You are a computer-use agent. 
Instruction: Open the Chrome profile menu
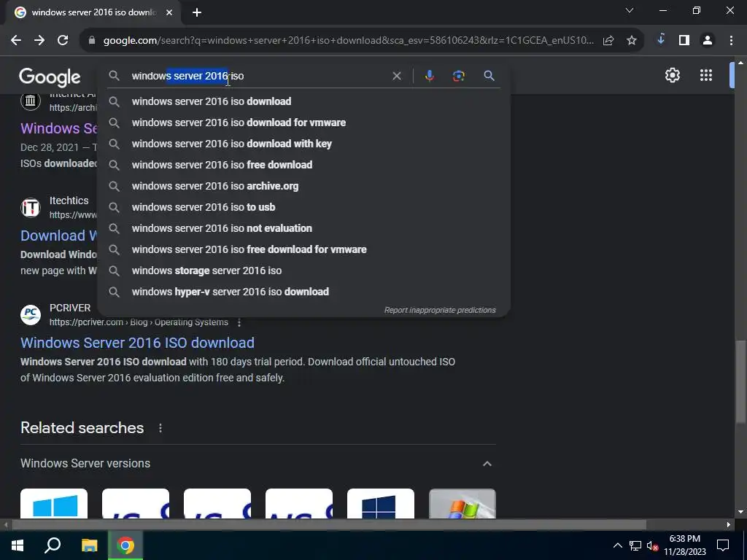pos(708,41)
